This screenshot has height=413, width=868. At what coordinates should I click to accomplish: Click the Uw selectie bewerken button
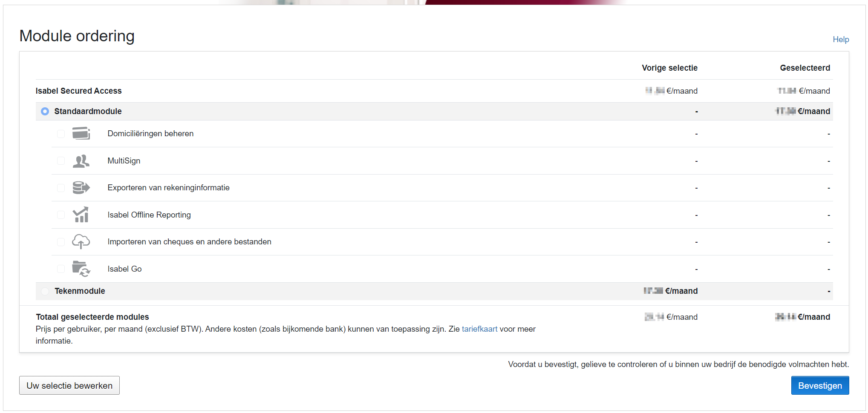[69, 385]
